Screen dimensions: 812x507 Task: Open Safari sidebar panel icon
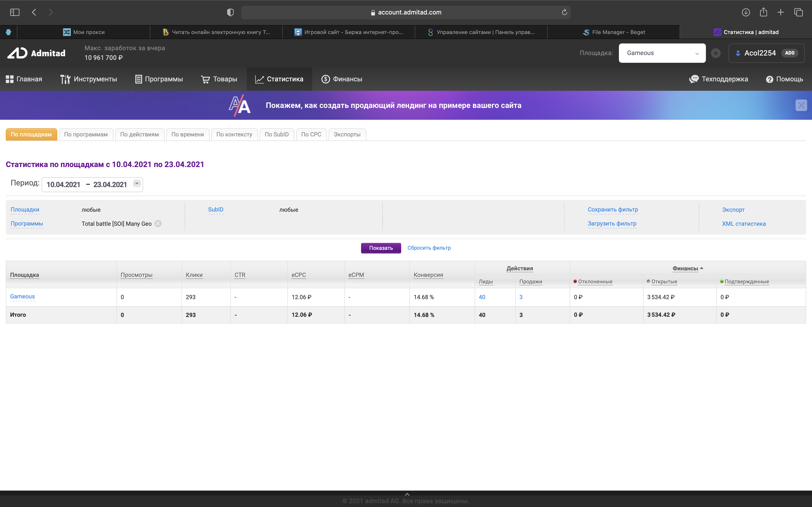(x=15, y=12)
